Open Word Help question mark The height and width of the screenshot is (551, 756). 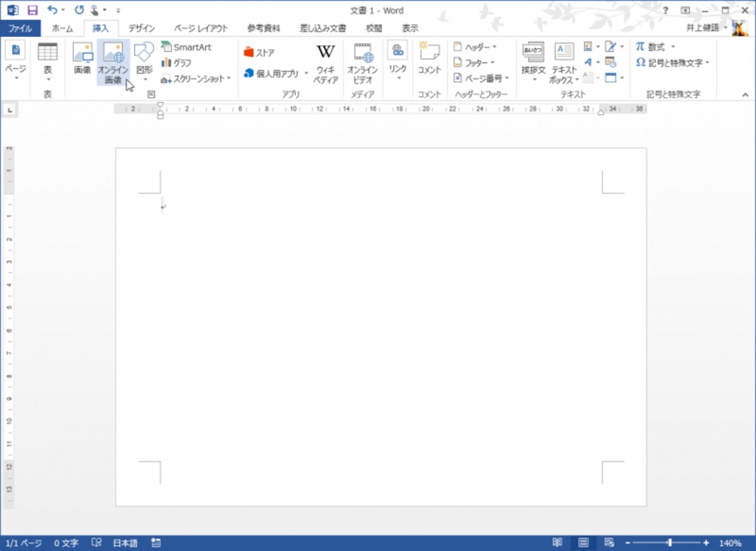tap(665, 10)
